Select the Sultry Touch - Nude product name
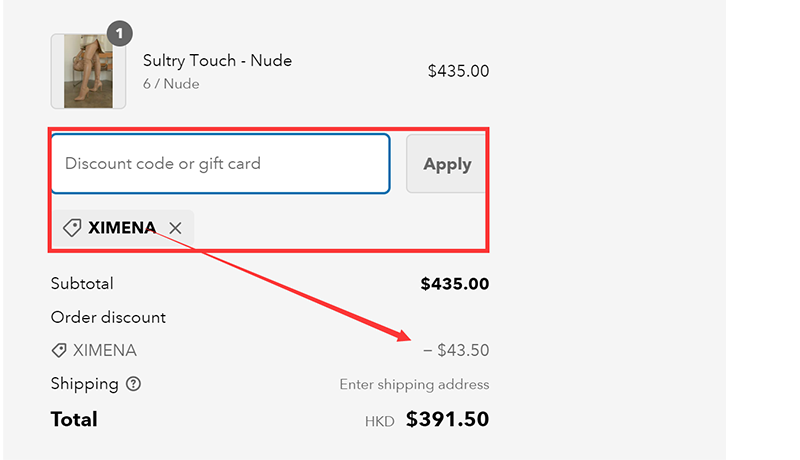The image size is (800, 460). point(217,61)
